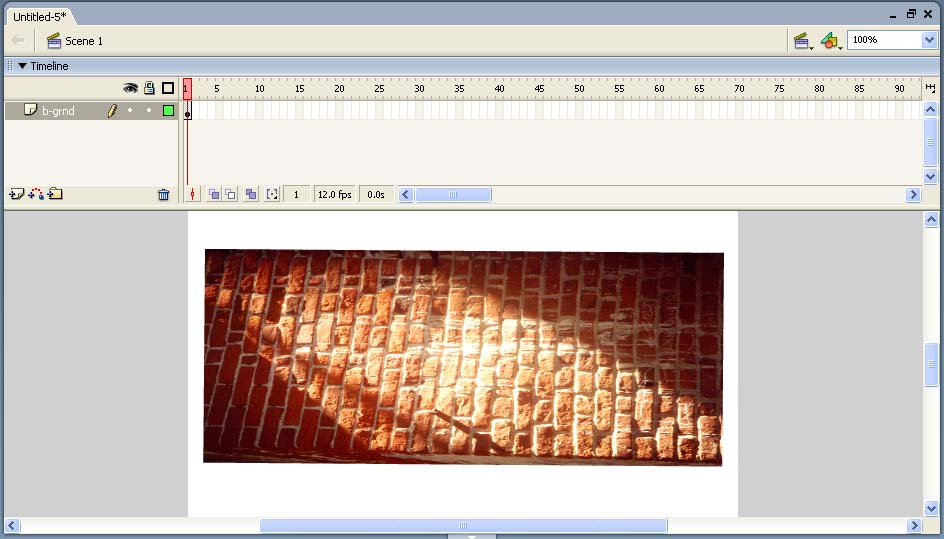This screenshot has height=539, width=944.
Task: Insert a layer folder
Action: tap(55, 194)
